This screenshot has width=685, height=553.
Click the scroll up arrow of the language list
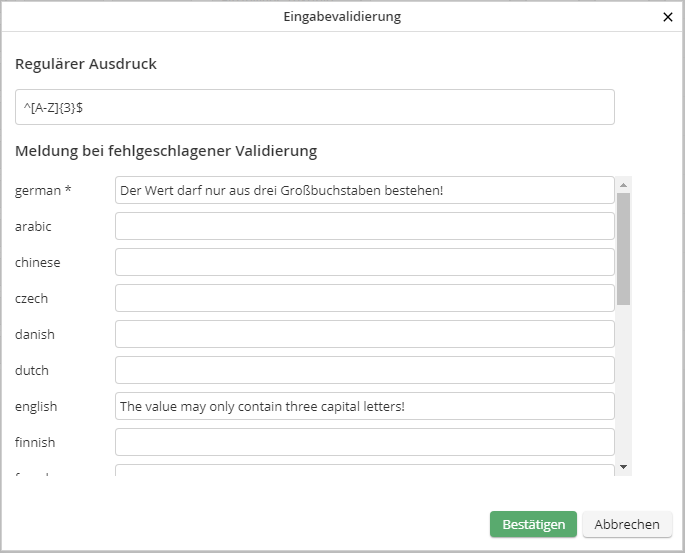623,184
